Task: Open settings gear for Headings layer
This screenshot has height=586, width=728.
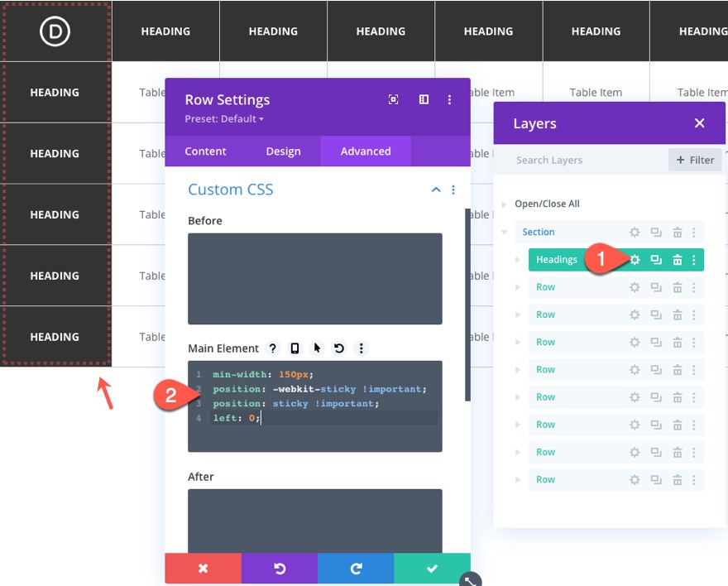Action: tap(635, 260)
